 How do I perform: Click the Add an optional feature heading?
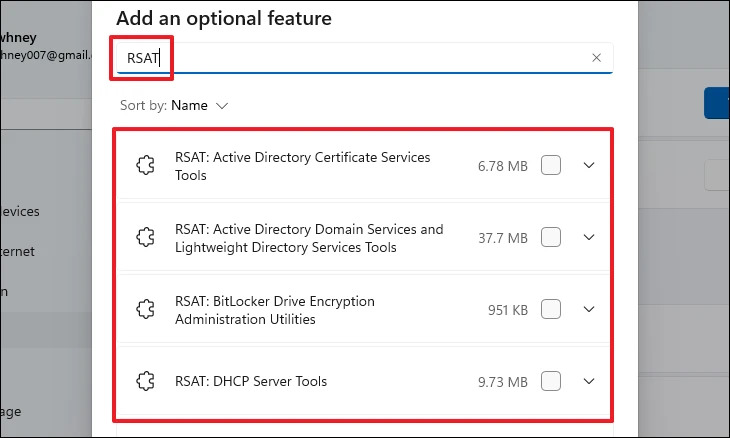click(223, 18)
